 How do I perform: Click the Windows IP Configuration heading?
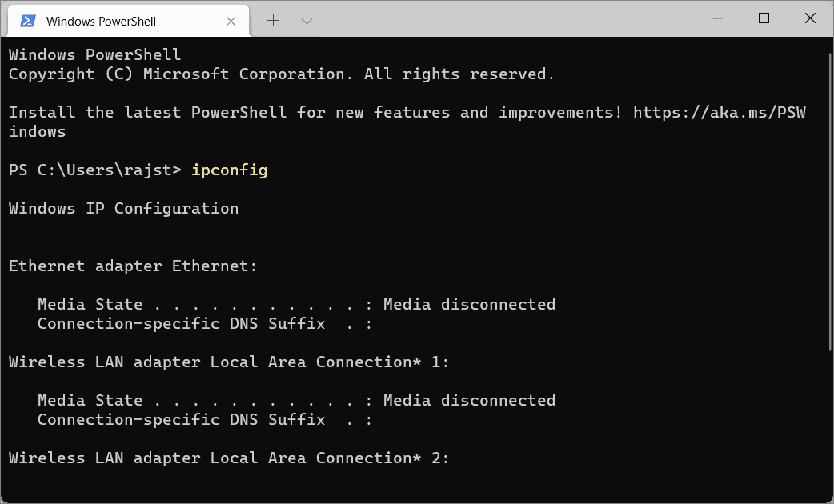122,208
